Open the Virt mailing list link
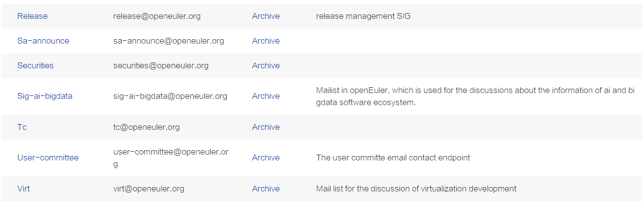 23,189
